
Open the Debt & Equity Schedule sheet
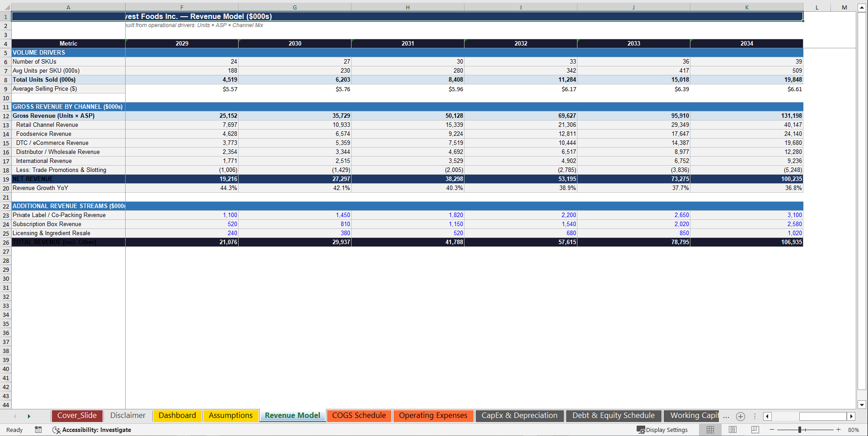(x=614, y=416)
